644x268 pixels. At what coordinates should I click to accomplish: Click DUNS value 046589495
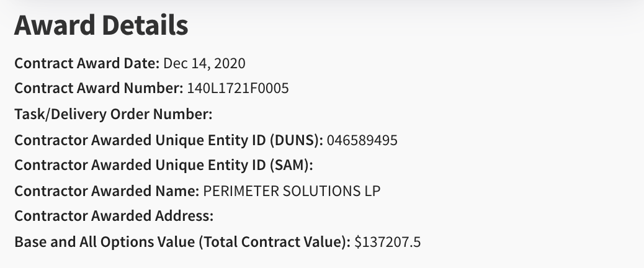(362, 140)
